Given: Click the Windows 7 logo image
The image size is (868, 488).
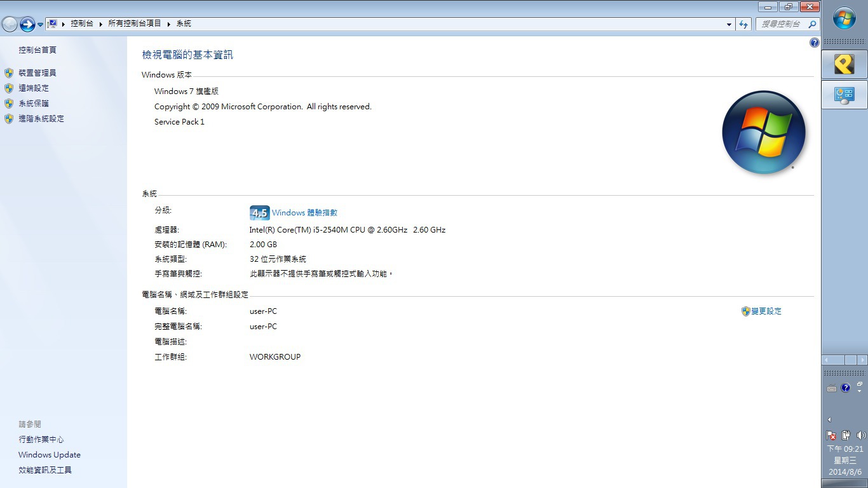Looking at the screenshot, I should click(764, 132).
